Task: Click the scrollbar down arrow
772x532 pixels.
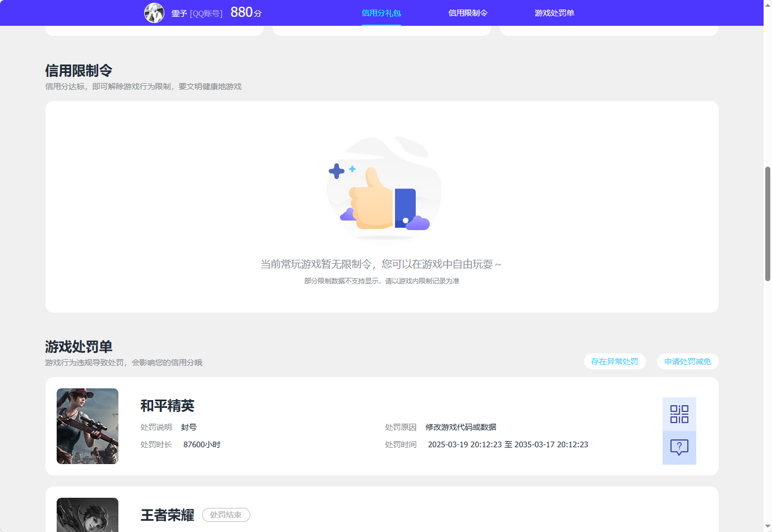Action: (768, 527)
